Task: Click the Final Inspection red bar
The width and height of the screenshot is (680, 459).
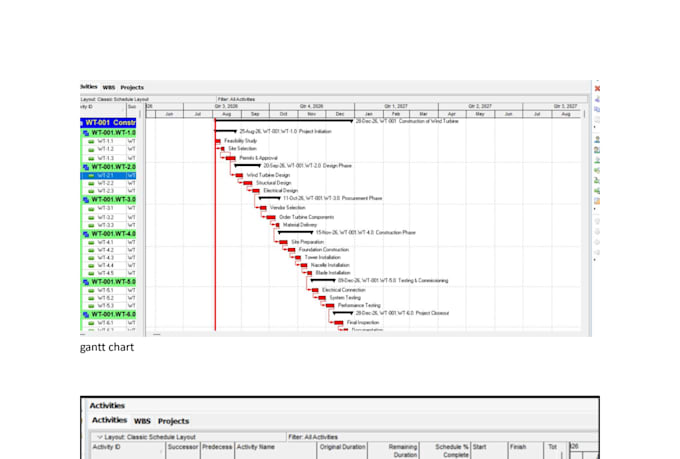Action: coord(339,323)
